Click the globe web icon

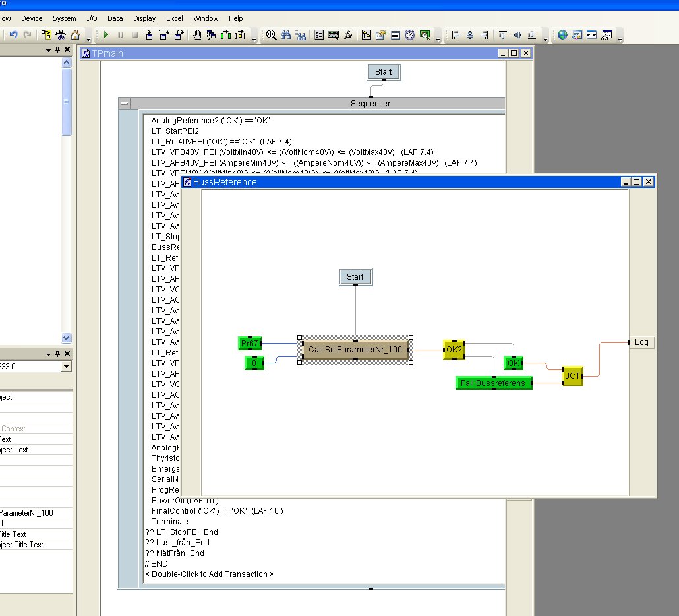pos(562,35)
